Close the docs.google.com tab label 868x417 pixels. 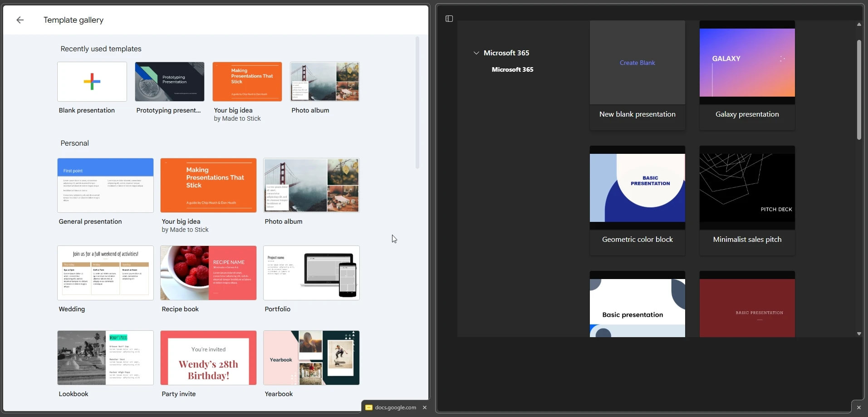tap(425, 407)
